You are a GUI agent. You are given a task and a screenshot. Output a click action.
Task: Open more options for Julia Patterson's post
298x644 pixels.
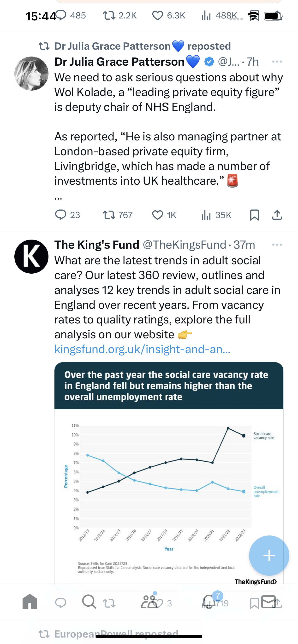point(277,62)
